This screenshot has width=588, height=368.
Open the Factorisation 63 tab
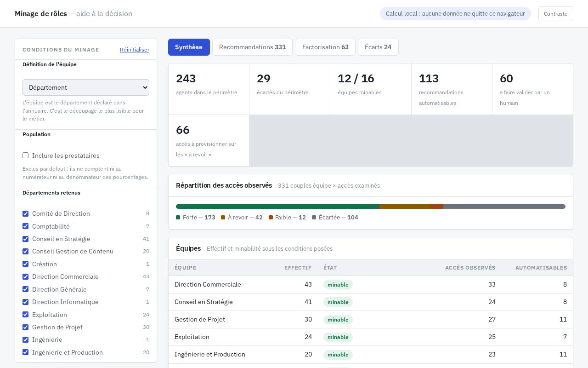click(325, 47)
